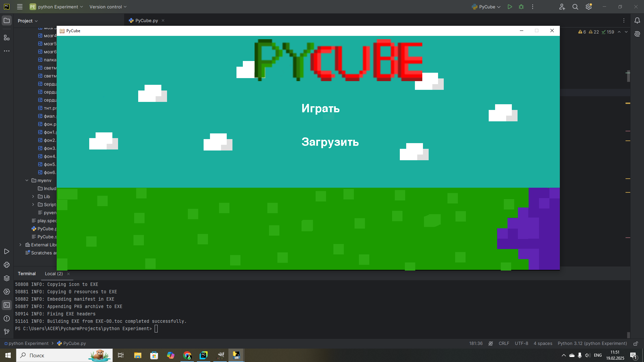Click the Debug bug icon
The width and height of the screenshot is (644, 362).
tap(521, 7)
